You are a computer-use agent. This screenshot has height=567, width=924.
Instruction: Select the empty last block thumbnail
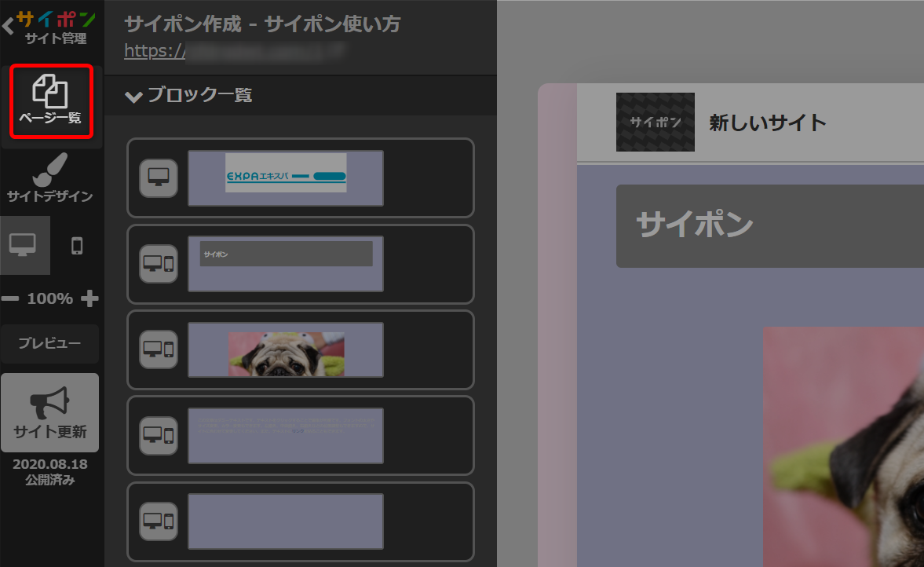click(286, 521)
